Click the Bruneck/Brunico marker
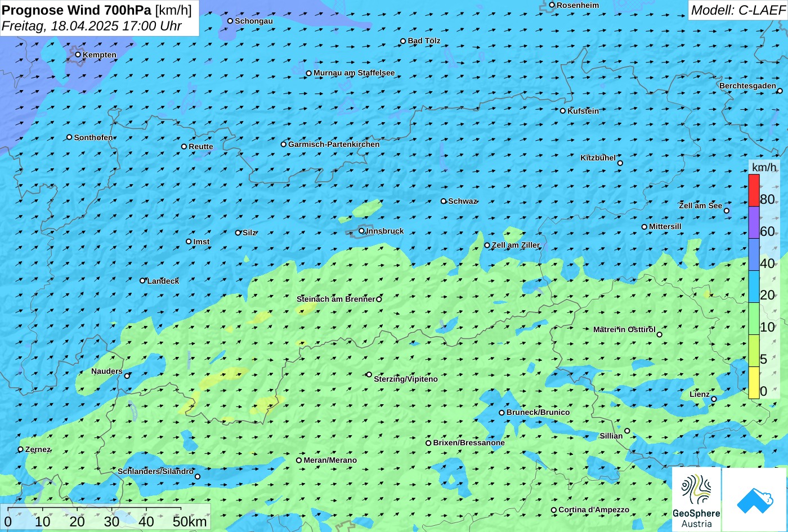Image resolution: width=788 pixels, height=532 pixels. pyautogui.click(x=502, y=413)
